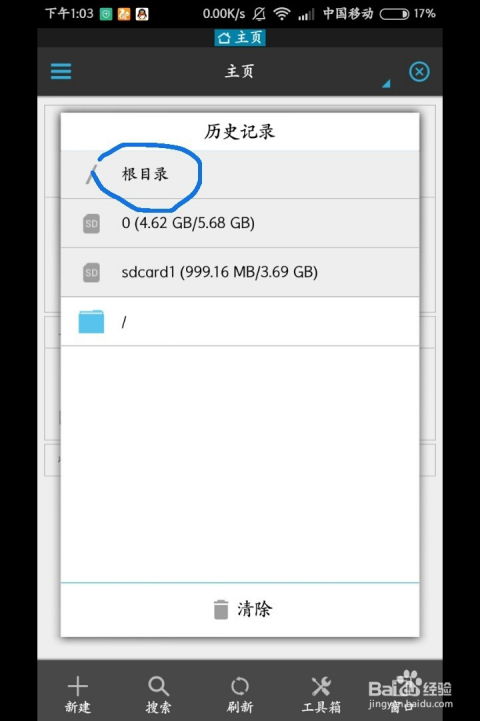Image resolution: width=480 pixels, height=721 pixels.
Task: Open the hamburger menu icon
Action: pyautogui.click(x=61, y=72)
